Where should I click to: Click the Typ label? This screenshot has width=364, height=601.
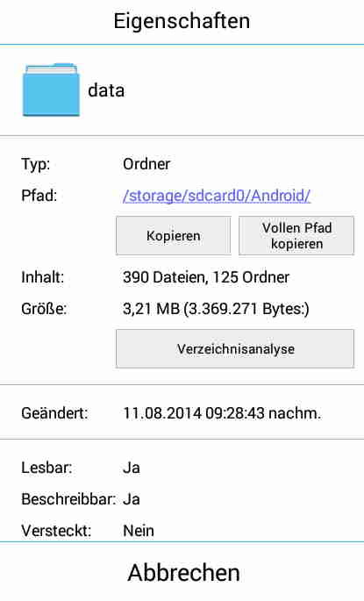click(36, 164)
